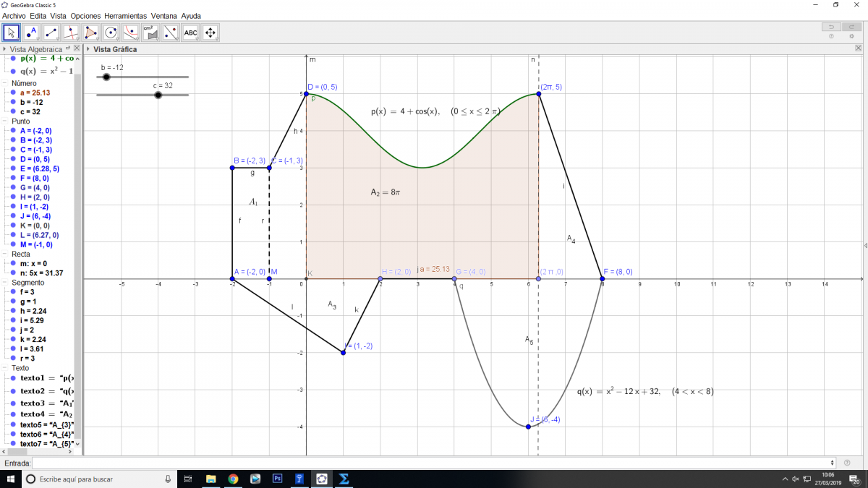The image size is (868, 488).
Task: Click the Undo arrow button
Action: point(830,27)
